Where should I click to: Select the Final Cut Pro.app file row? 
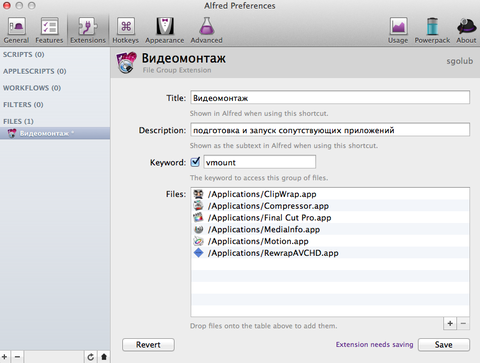330,218
